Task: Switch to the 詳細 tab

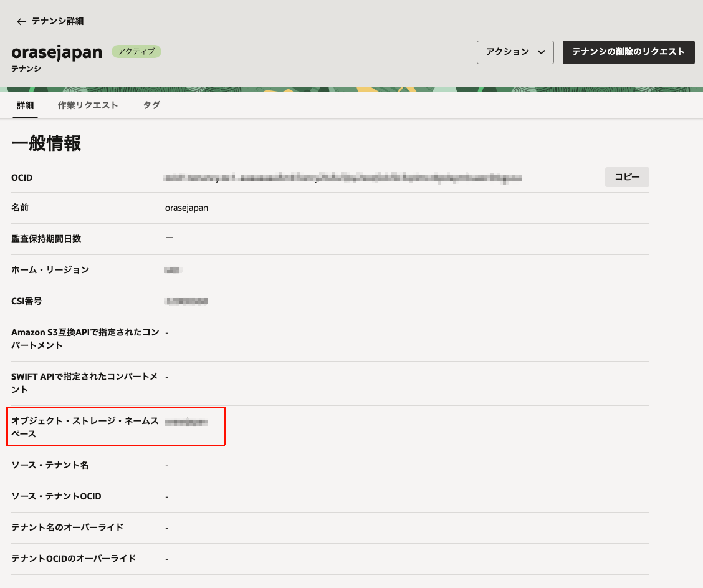Action: (x=25, y=105)
